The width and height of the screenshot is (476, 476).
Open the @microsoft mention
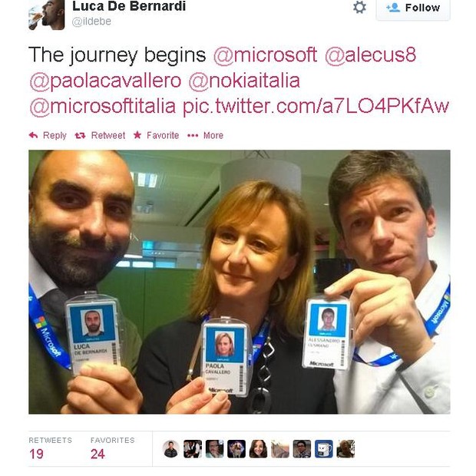266,55
